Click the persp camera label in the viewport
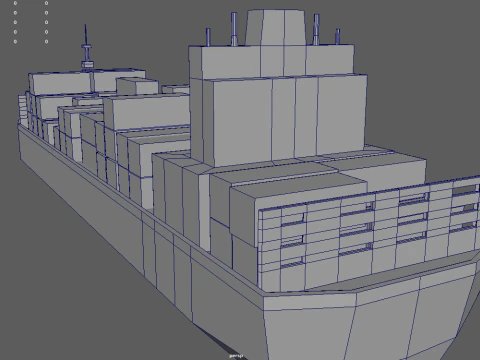This screenshot has height=360, width=480. click(236, 356)
